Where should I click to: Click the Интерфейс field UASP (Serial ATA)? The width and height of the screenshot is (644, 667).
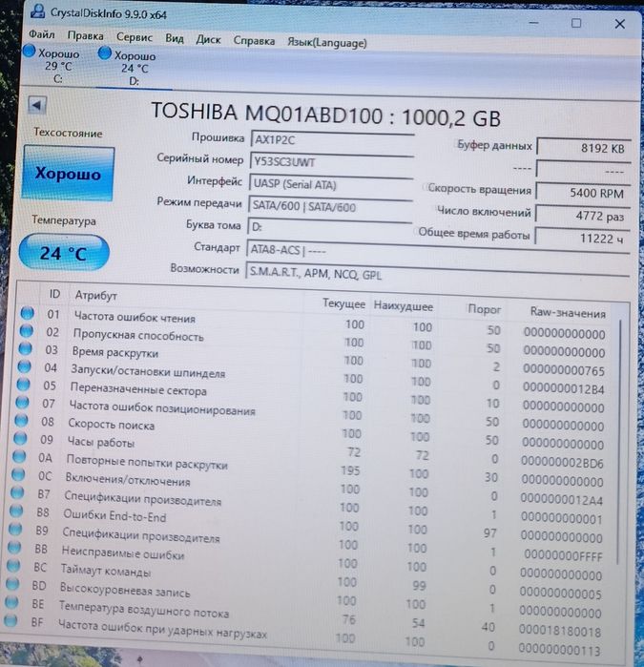click(331, 184)
